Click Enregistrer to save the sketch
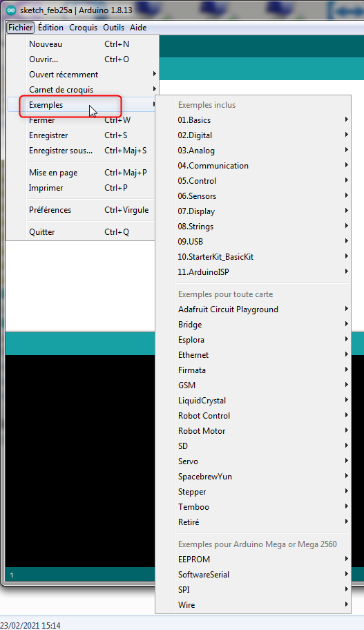Viewport: 364px width, 630px height. 82,136
